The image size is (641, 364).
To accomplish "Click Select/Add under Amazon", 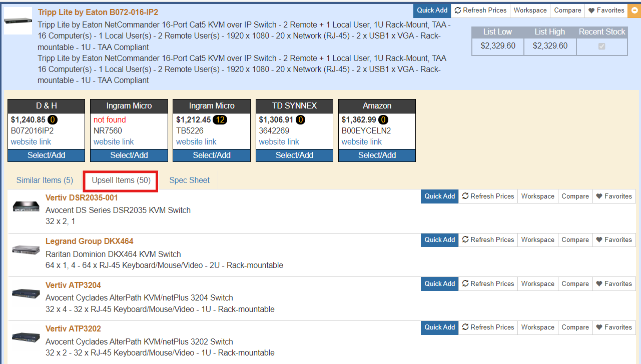I will (x=377, y=155).
